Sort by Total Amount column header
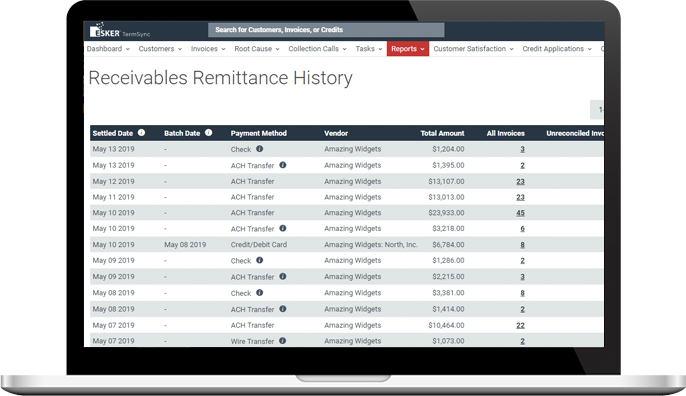Image resolution: width=686 pixels, height=396 pixels. (x=442, y=133)
